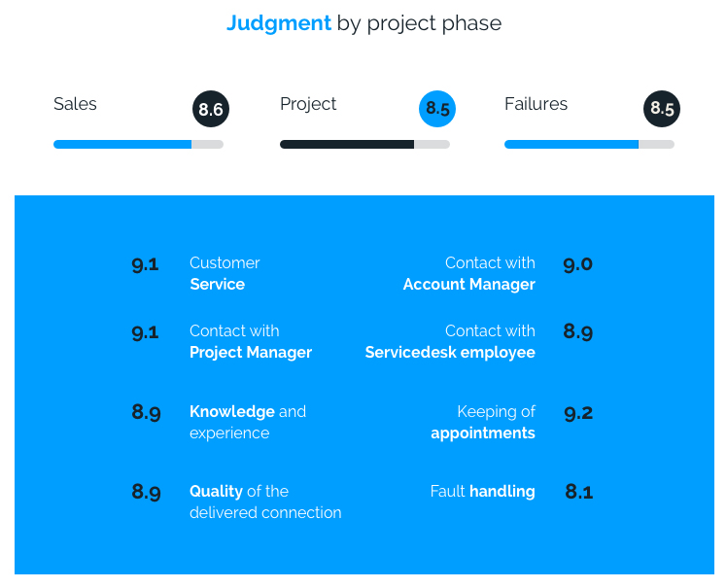The height and width of the screenshot is (588, 727).
Task: Select the Customer Service label
Action: click(x=225, y=274)
